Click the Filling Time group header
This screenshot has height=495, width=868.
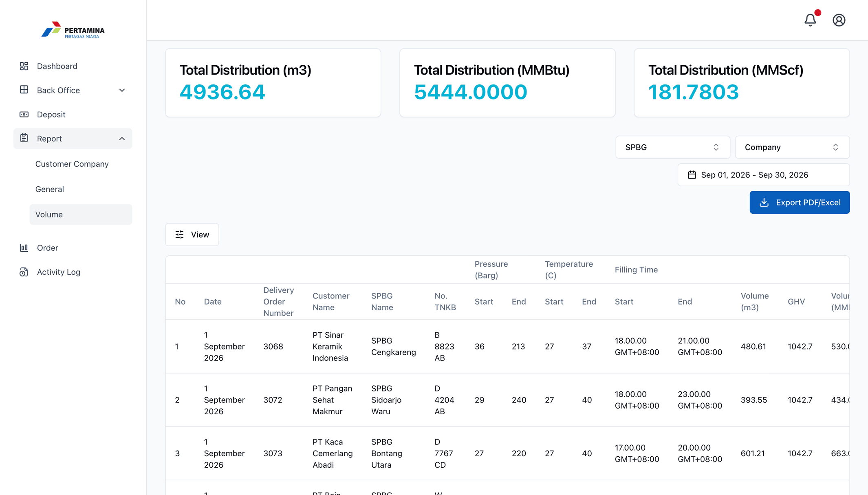636,270
